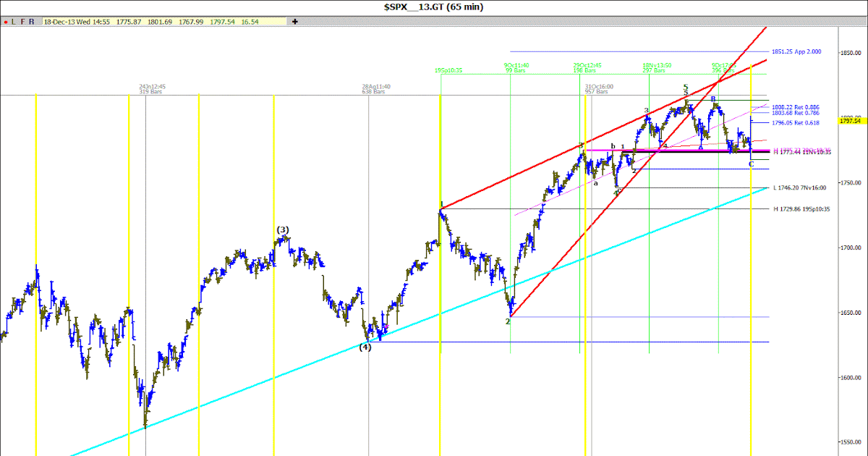Screen dimensions: 868x456
Task: Select the lowercase b wave label
Action: (x=613, y=146)
